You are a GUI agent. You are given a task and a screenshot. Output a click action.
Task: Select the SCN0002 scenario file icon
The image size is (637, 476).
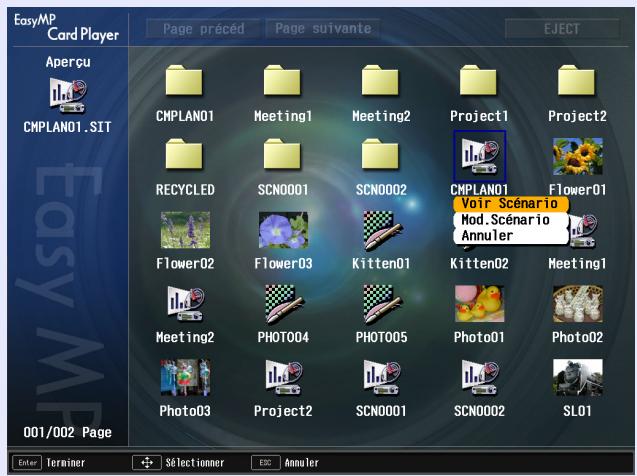tap(480, 378)
